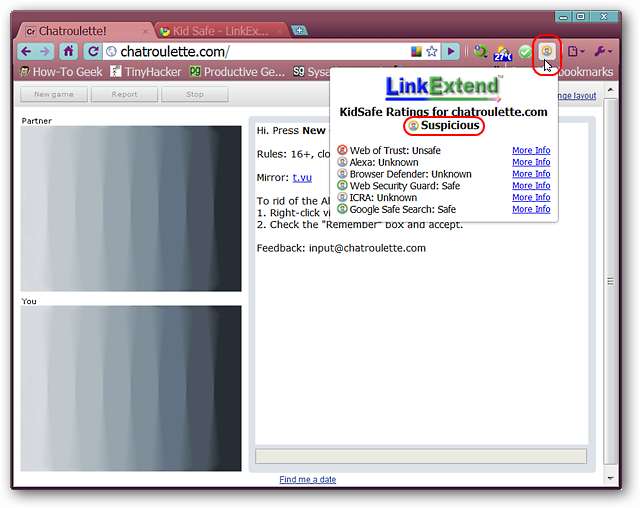
Task: Click the green checkmark extension icon
Action: tap(525, 52)
